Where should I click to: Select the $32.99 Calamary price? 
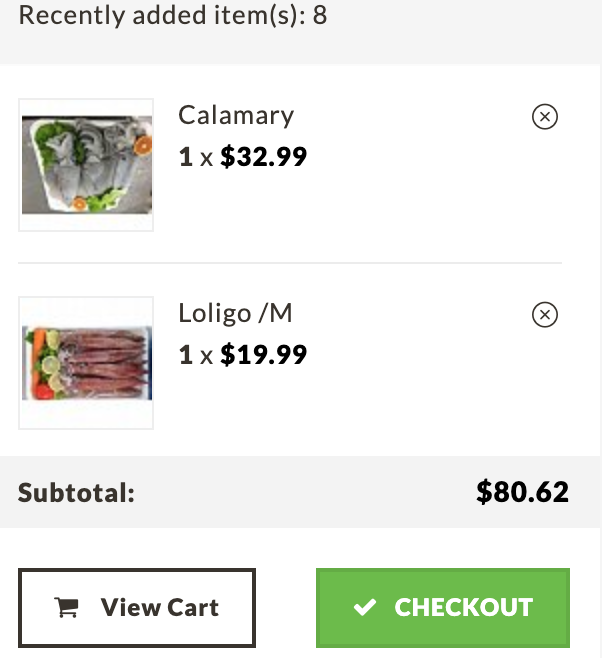coord(263,157)
